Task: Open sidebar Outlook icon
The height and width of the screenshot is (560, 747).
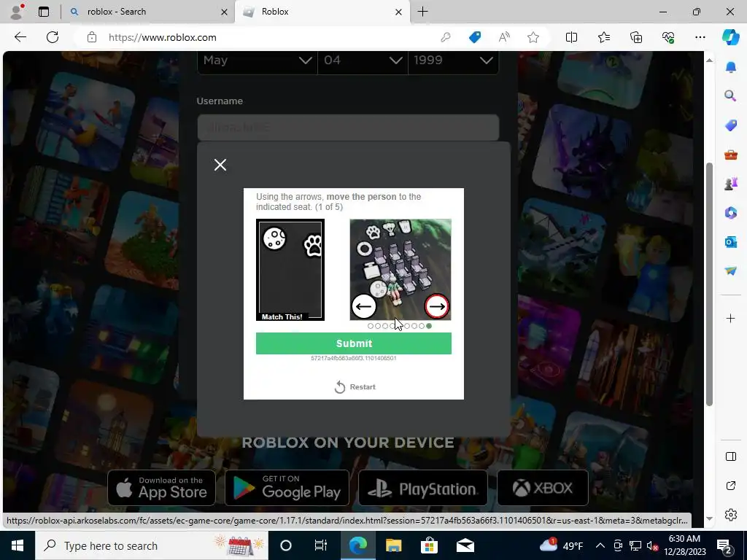Action: click(730, 242)
